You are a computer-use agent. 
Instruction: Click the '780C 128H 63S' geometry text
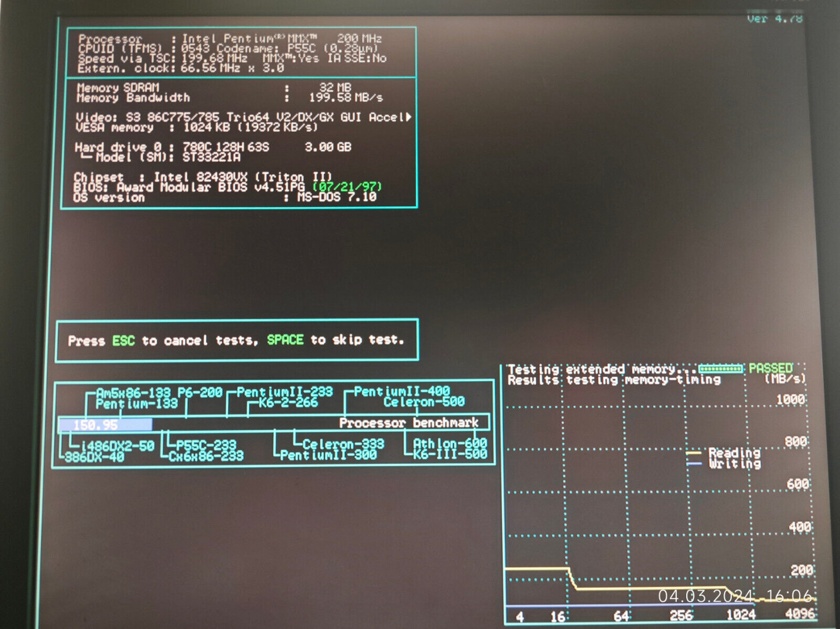(x=226, y=147)
